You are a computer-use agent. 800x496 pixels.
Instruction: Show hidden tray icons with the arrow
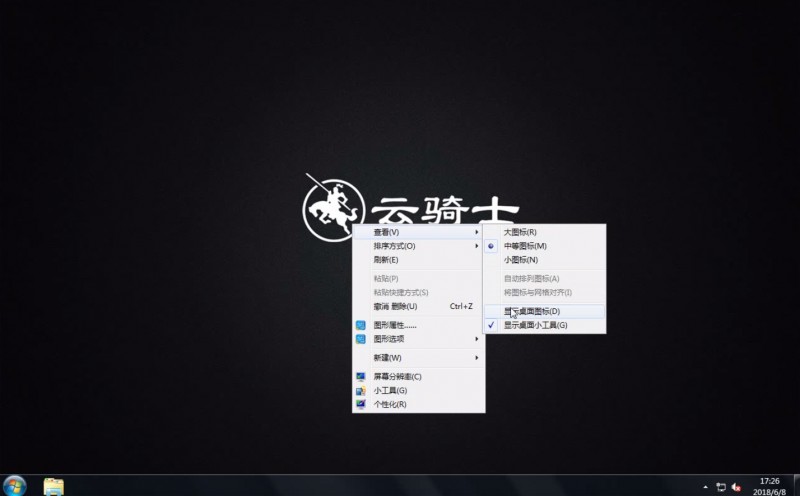click(x=706, y=487)
